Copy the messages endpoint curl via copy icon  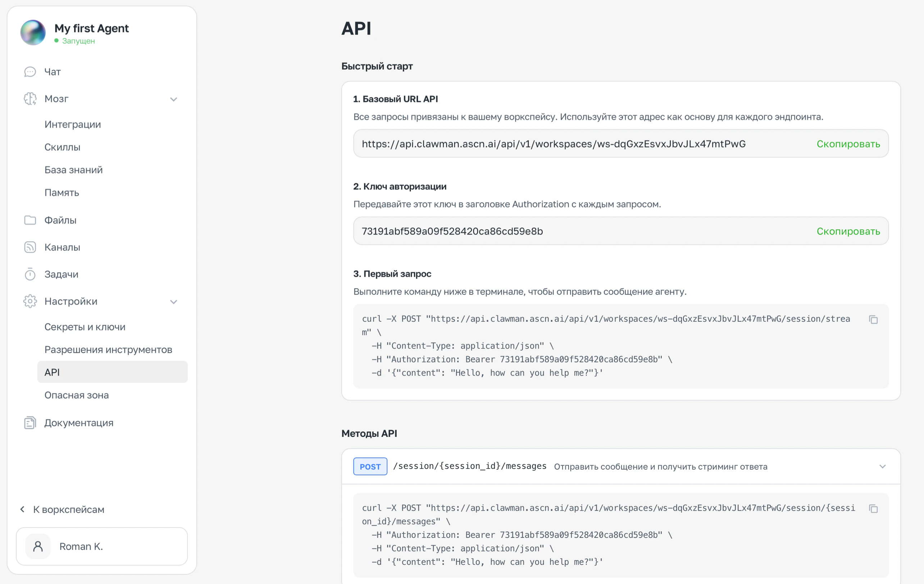pyautogui.click(x=873, y=509)
